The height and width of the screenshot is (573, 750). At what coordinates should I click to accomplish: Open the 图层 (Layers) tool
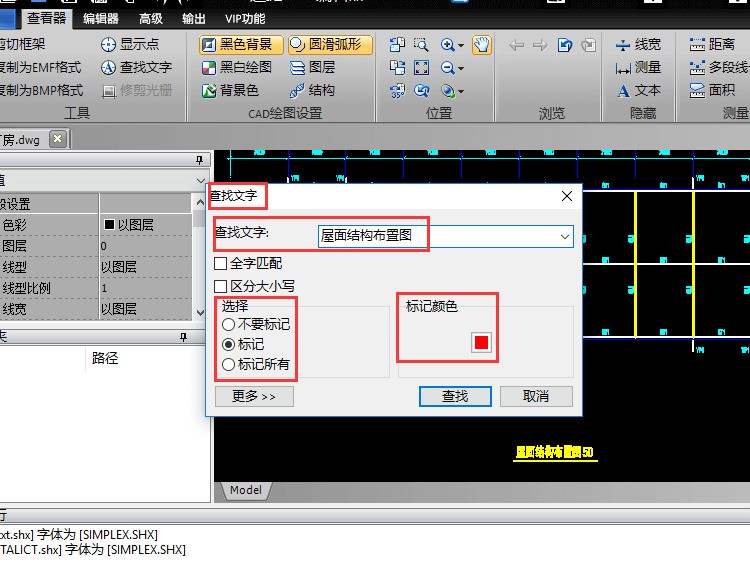click(298, 67)
